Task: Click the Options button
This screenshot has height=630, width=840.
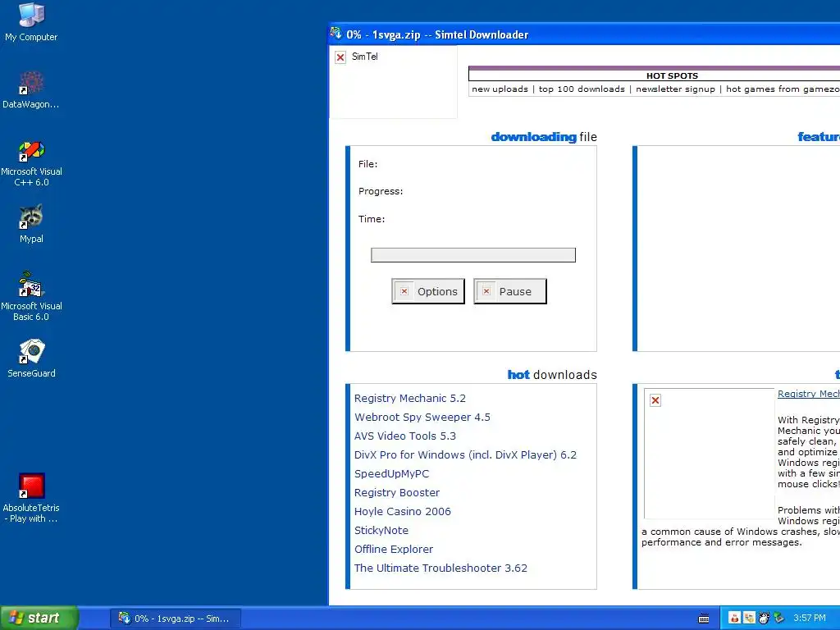Action: [428, 291]
